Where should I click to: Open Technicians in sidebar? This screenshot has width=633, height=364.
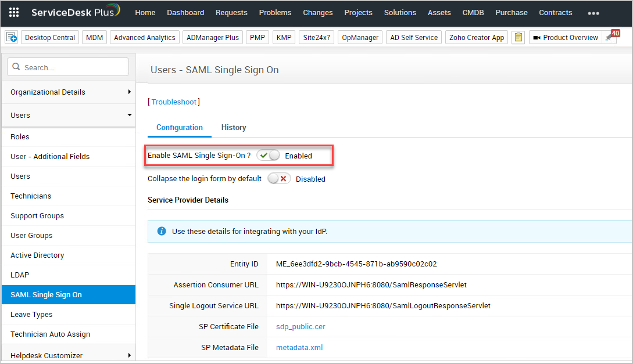tap(69, 196)
